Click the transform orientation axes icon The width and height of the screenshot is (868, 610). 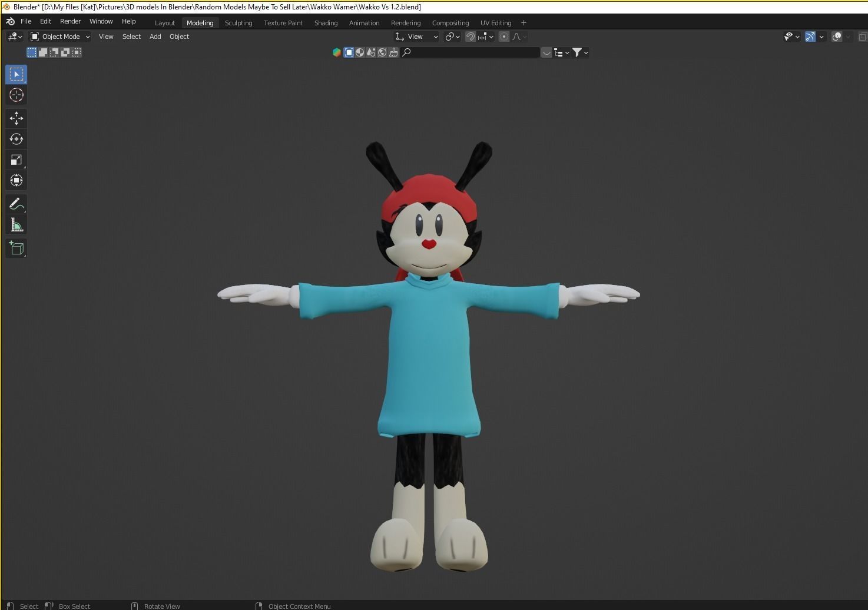400,37
